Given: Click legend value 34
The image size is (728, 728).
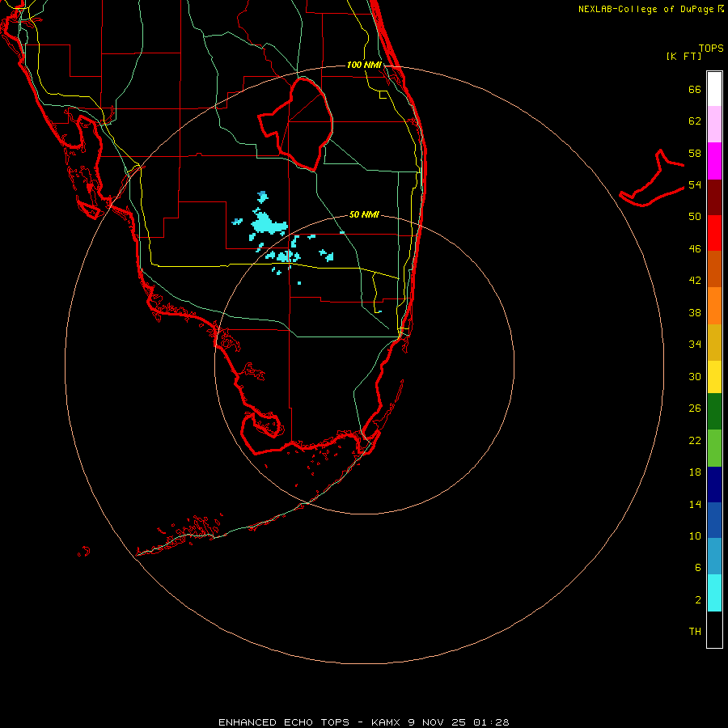Looking at the screenshot, I should [x=695, y=345].
